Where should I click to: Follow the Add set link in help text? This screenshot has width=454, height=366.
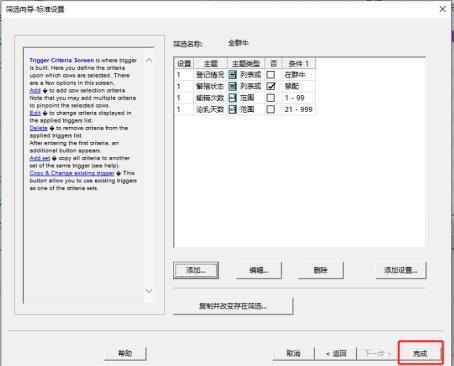(x=40, y=158)
